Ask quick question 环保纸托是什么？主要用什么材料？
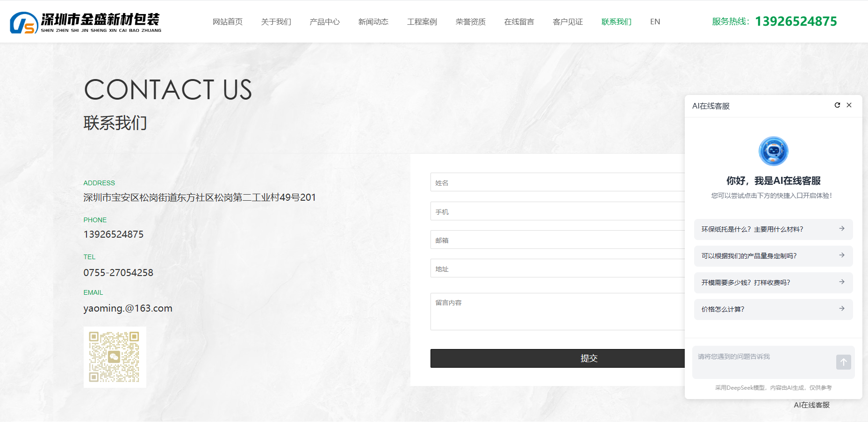The width and height of the screenshot is (868, 422). (773, 229)
